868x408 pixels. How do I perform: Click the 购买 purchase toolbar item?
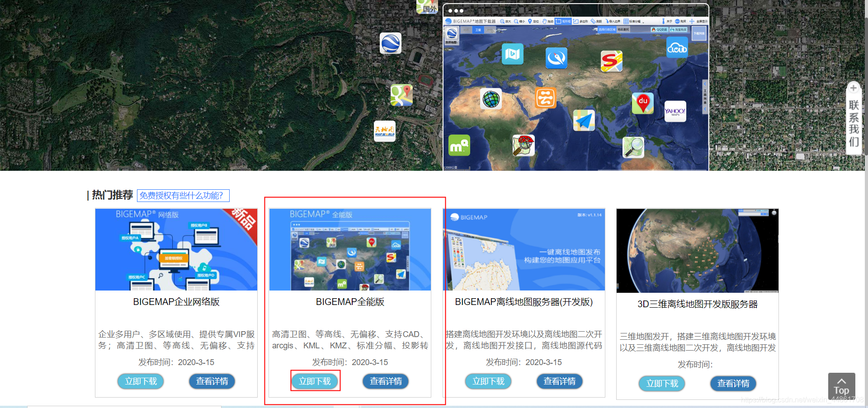click(681, 21)
